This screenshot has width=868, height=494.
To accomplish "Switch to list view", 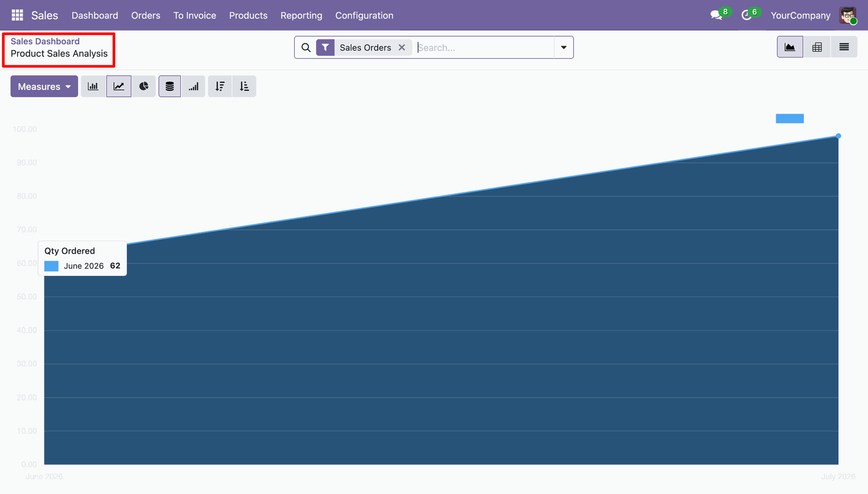I will point(844,47).
